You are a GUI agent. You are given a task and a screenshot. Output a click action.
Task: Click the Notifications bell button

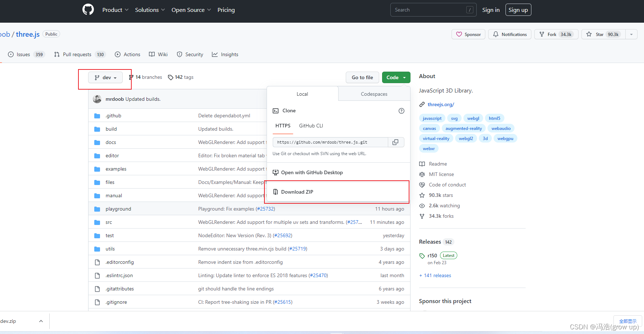(510, 34)
